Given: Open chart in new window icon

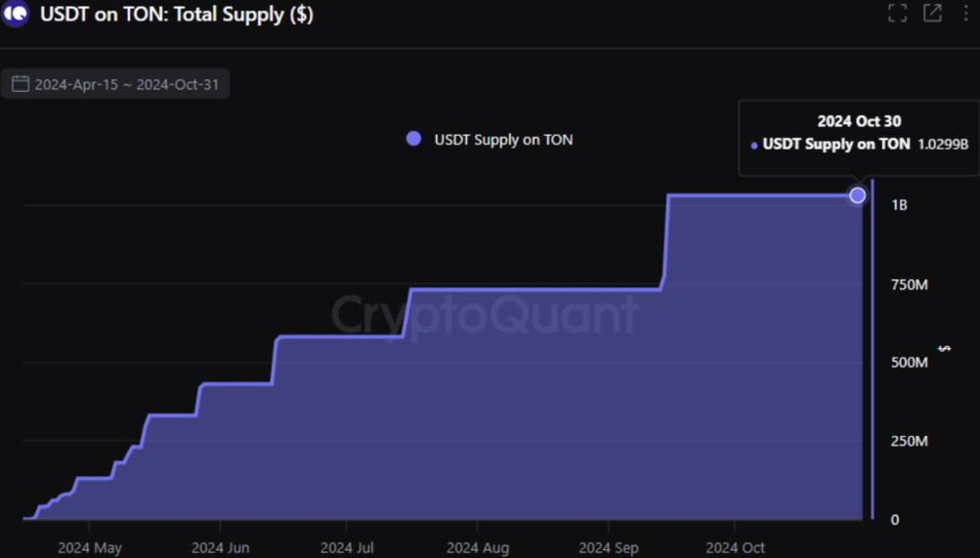Looking at the screenshot, I should pyautogui.click(x=932, y=13).
